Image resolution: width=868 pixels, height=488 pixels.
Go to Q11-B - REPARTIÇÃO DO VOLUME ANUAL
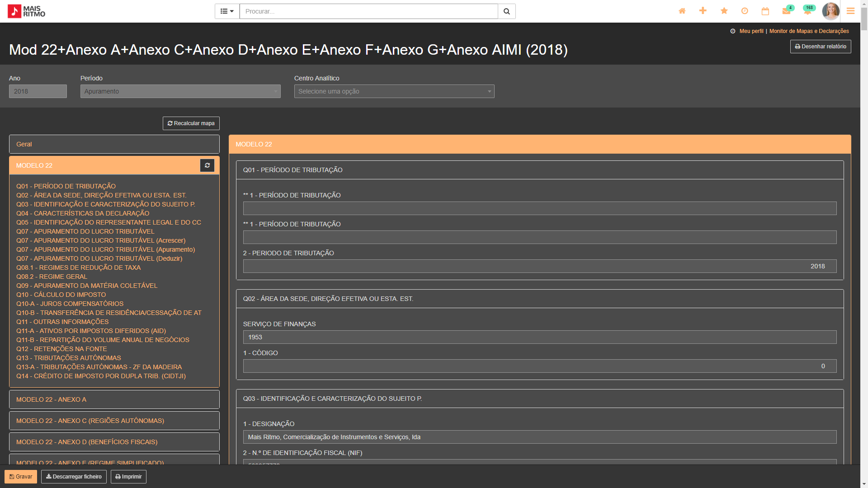tap(103, 340)
